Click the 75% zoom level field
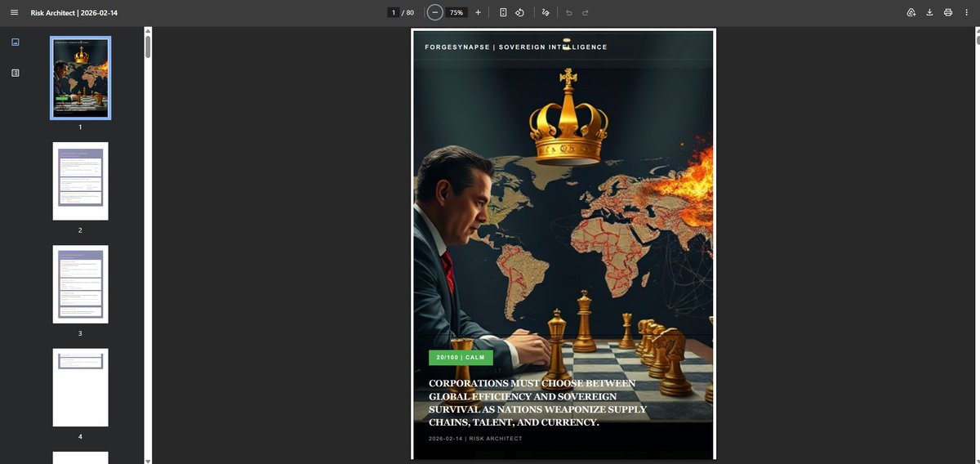Viewport: 980px width, 464px height. [x=457, y=12]
